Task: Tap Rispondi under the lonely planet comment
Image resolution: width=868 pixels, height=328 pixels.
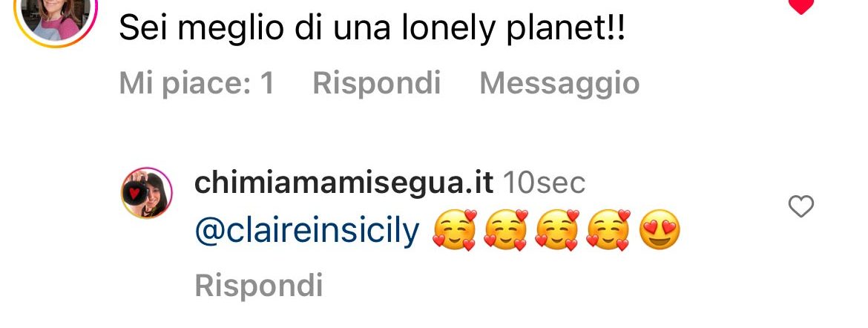Action: point(376,83)
